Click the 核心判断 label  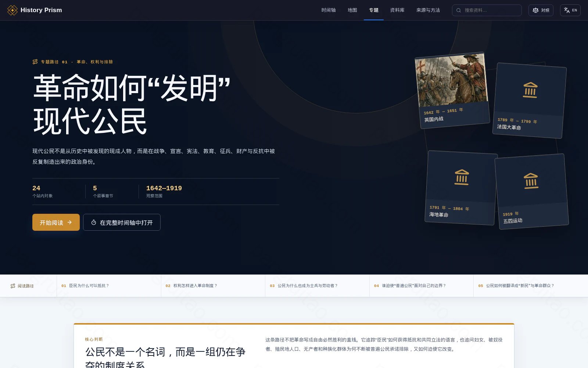[x=94, y=339]
